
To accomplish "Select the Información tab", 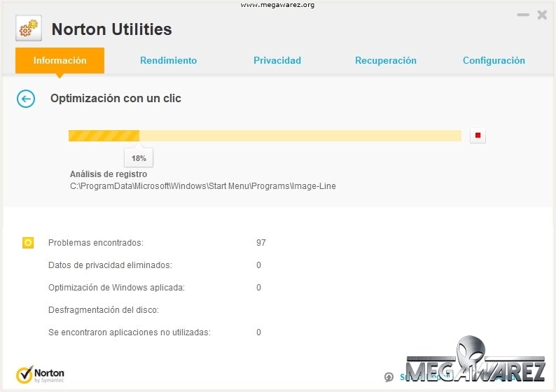I will tap(60, 61).
